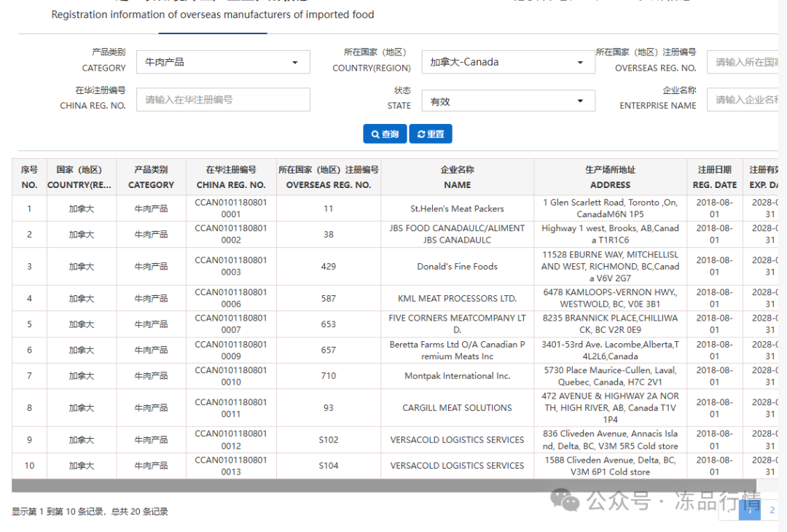The image size is (787, 532).
Task: Select page 1 in the pagination
Action: [749, 510]
